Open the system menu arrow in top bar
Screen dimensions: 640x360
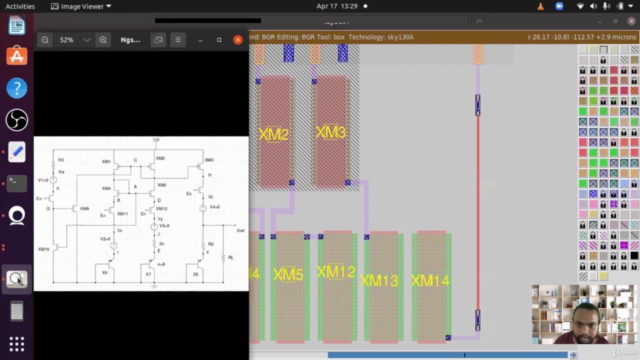pyautogui.click(x=632, y=6)
